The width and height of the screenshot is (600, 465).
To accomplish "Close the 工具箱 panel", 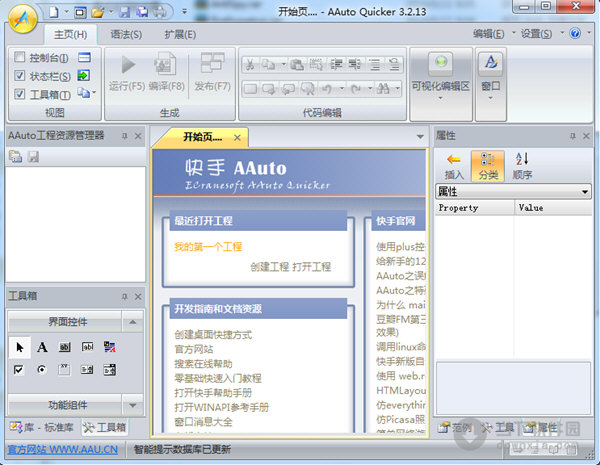I will (138, 297).
